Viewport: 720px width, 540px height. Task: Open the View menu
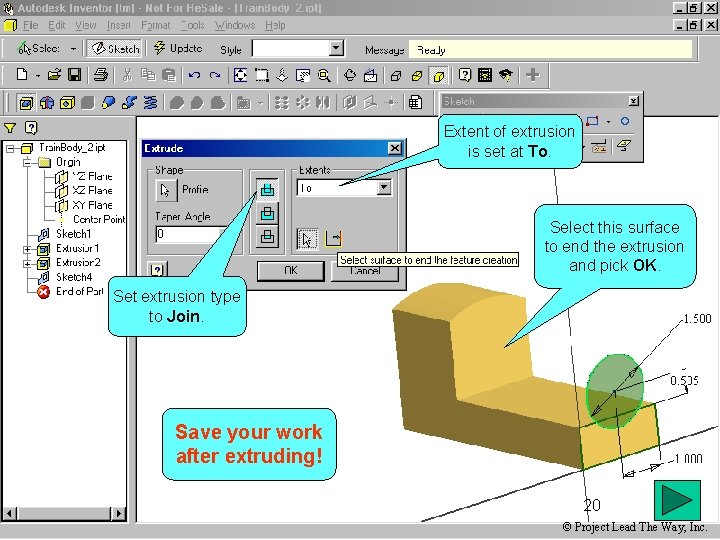click(85, 25)
